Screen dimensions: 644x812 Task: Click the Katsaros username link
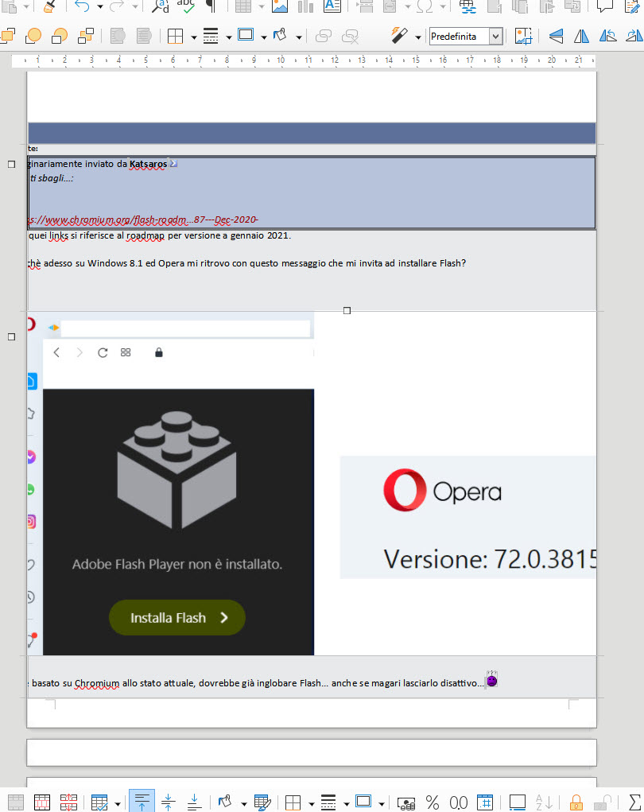click(148, 164)
